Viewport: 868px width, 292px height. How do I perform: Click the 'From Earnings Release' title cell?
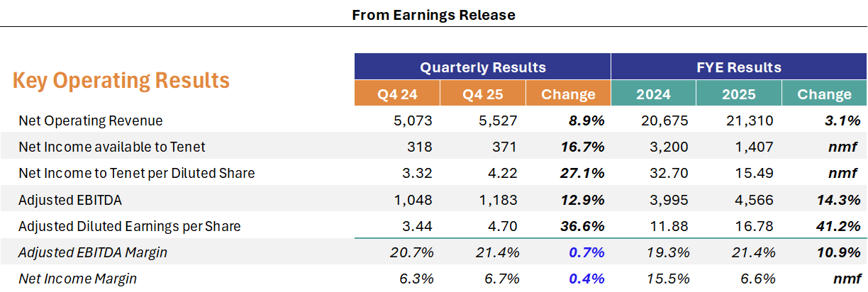433,14
